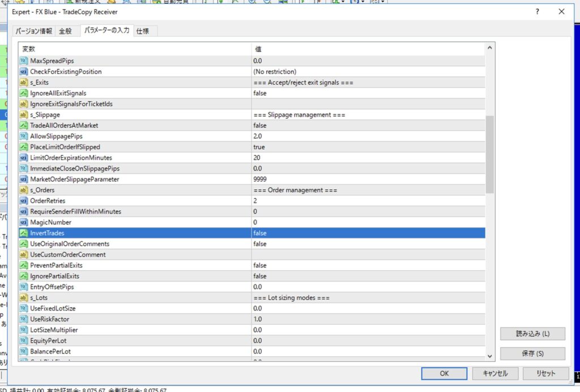
Task: Click the empty IgnoreExitSignalsForTicketIds value cell
Action: [x=368, y=104]
